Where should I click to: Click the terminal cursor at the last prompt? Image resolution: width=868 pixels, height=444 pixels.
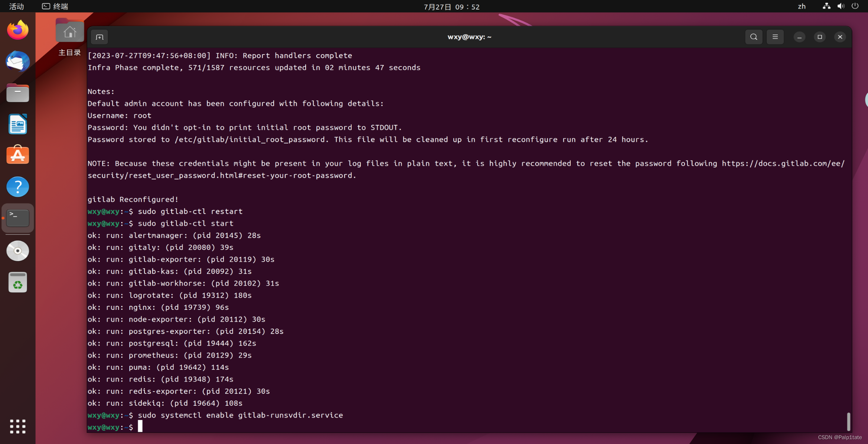140,427
